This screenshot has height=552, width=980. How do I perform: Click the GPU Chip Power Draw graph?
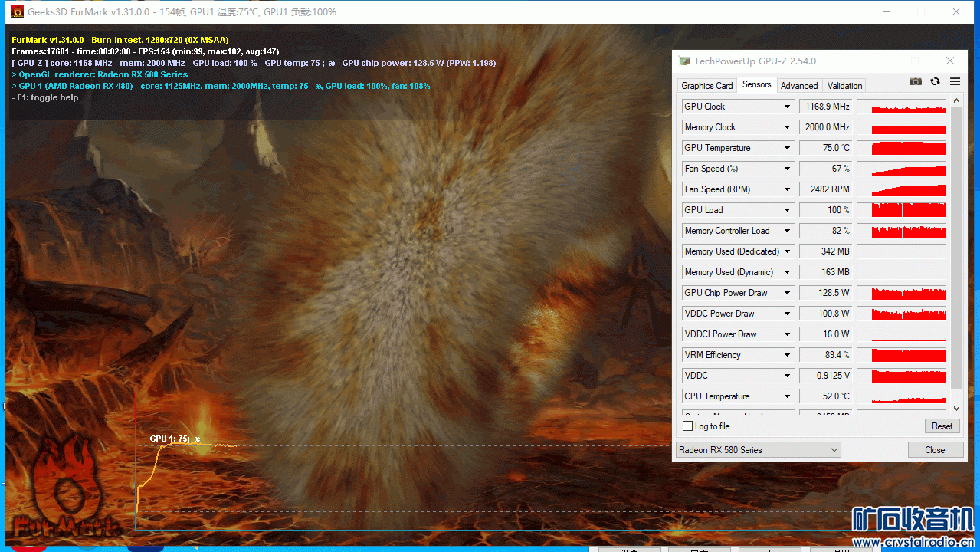coord(901,293)
